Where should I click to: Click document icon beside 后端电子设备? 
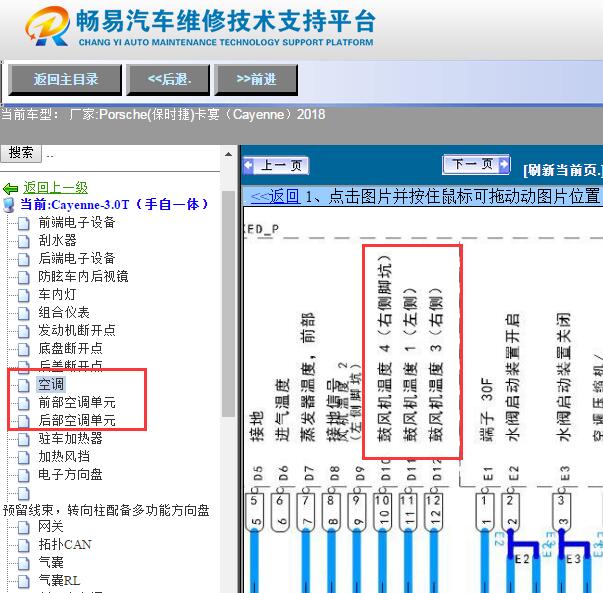pyautogui.click(x=23, y=260)
